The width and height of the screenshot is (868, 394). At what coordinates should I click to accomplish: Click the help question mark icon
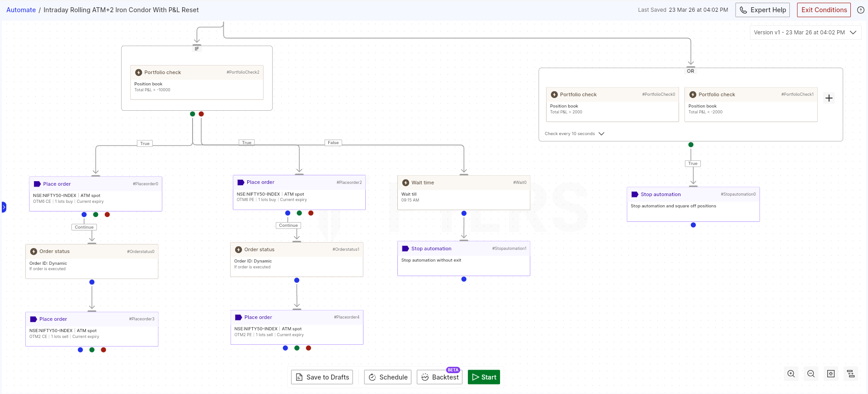click(861, 10)
